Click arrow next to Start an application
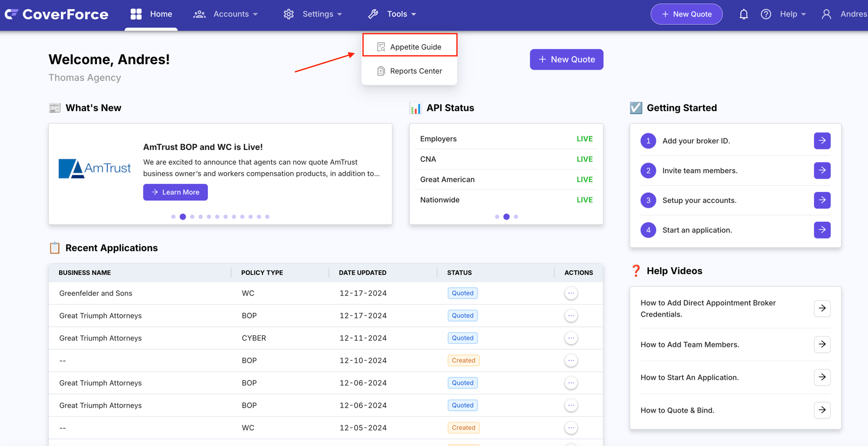 point(822,230)
